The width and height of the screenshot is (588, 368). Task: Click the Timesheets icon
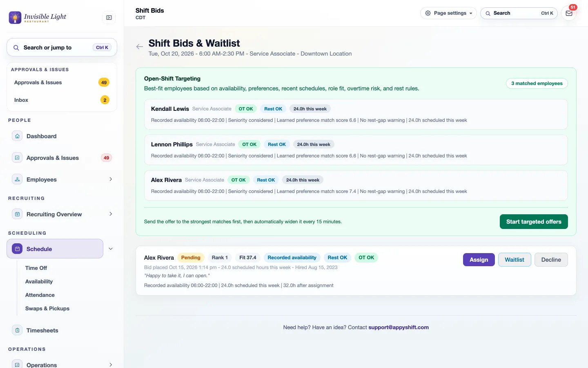point(17,330)
